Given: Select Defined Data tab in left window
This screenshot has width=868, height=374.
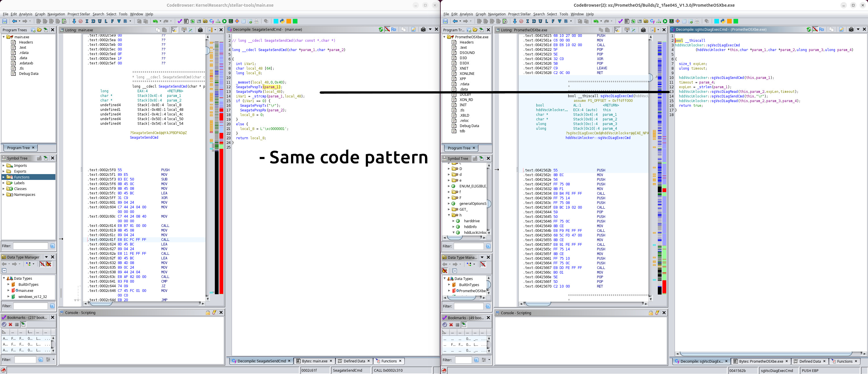Looking at the screenshot, I should pos(354,361).
